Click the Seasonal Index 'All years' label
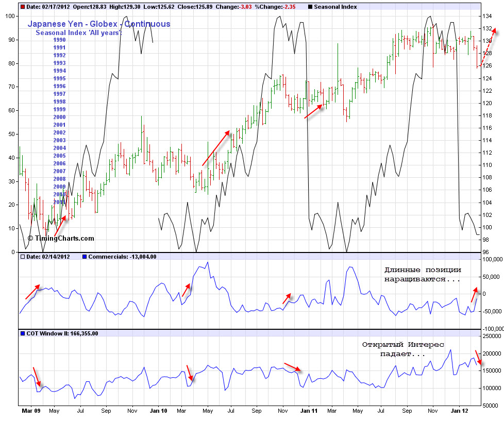This screenshot has height=421, width=504. [x=78, y=32]
